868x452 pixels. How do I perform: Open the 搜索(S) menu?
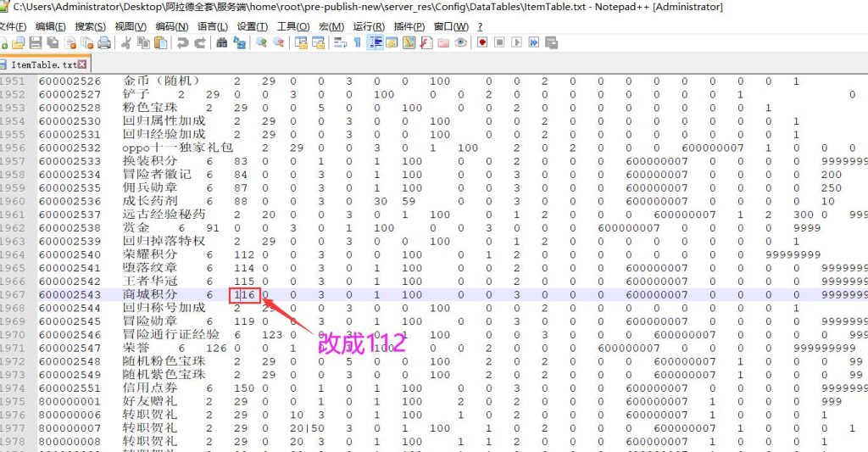(x=90, y=26)
